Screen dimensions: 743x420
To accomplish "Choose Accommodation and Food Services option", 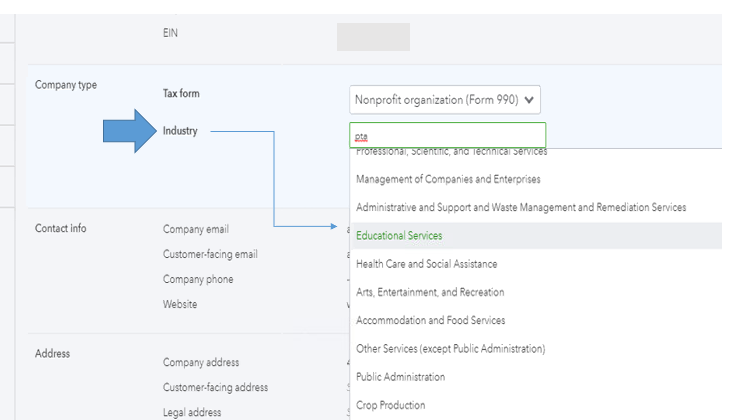I will coord(430,320).
